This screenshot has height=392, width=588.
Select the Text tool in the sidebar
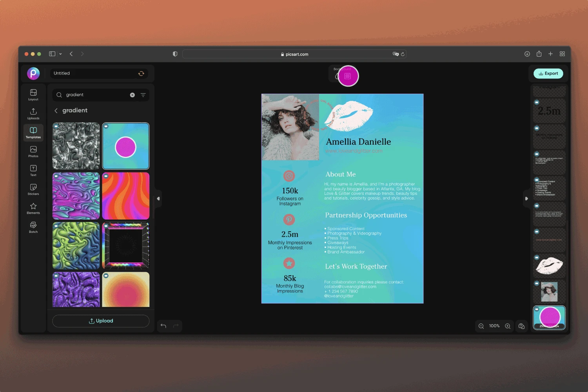pos(33,170)
